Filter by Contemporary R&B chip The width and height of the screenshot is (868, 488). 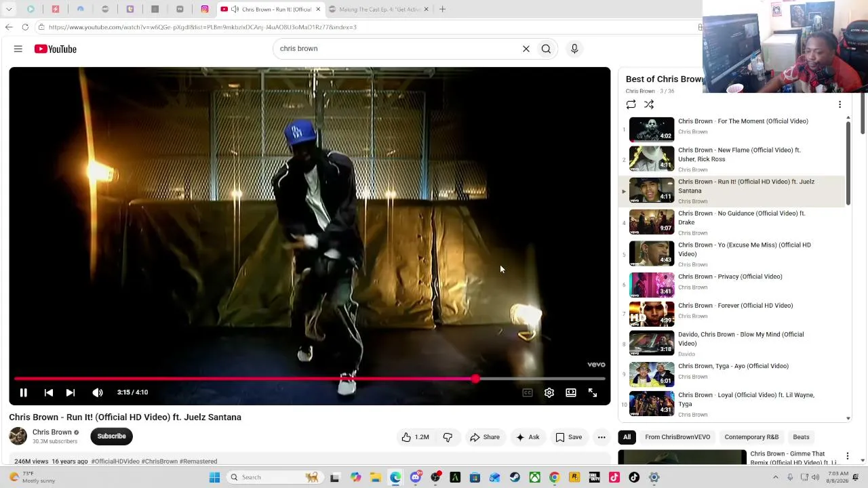pos(751,437)
